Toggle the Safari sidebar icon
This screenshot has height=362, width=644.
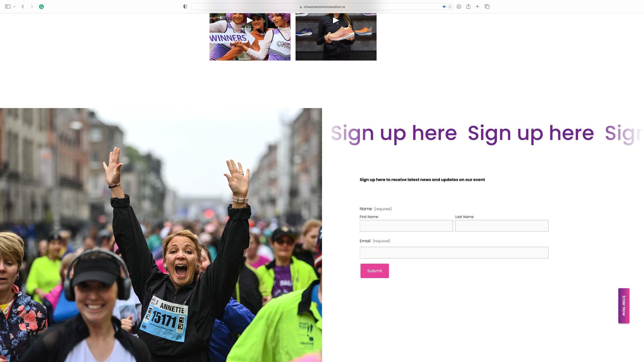tap(8, 7)
